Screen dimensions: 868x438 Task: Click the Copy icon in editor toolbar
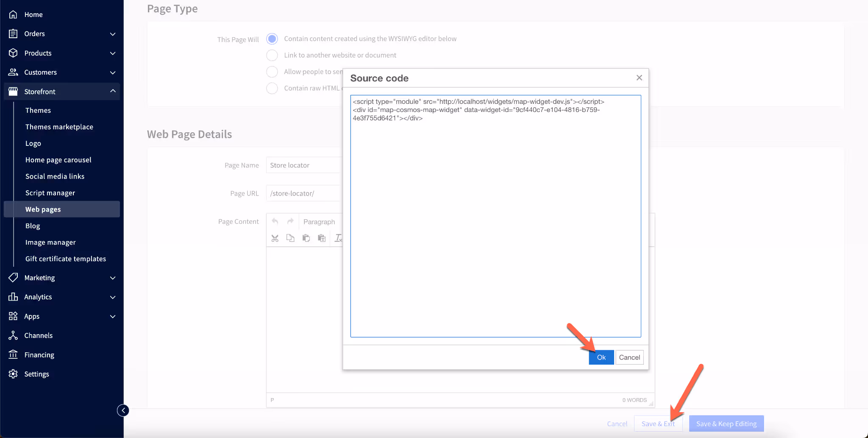(x=290, y=238)
